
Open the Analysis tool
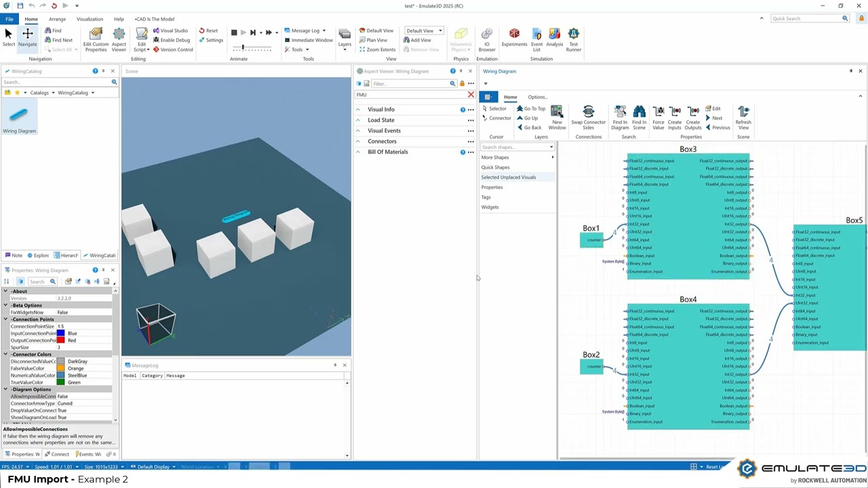[555, 37]
